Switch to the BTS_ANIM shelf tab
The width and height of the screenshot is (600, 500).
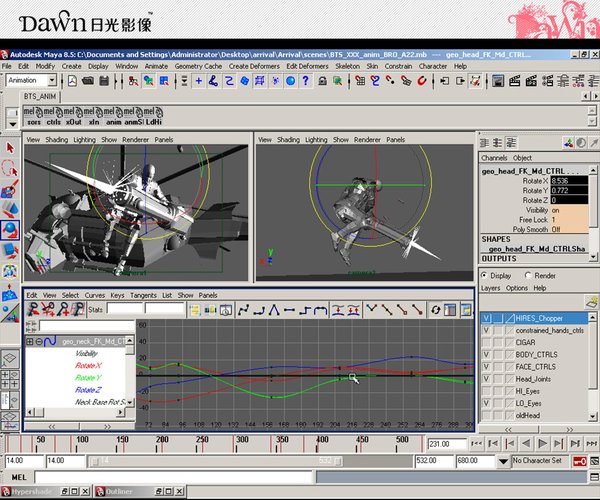point(42,97)
